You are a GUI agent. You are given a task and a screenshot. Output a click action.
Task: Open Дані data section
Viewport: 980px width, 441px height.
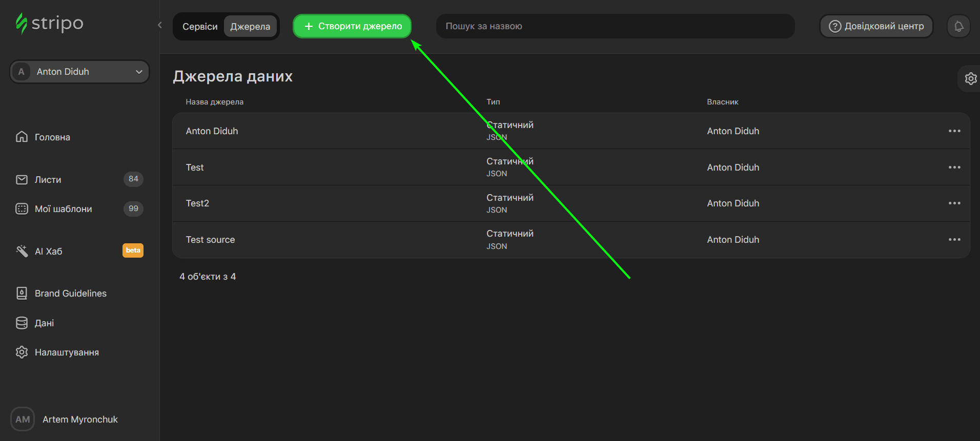point(44,323)
